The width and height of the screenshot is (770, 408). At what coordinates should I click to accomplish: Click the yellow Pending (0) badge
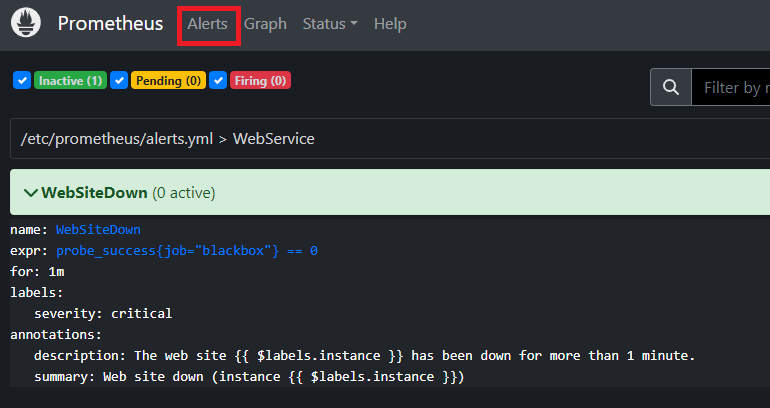pyautogui.click(x=168, y=80)
